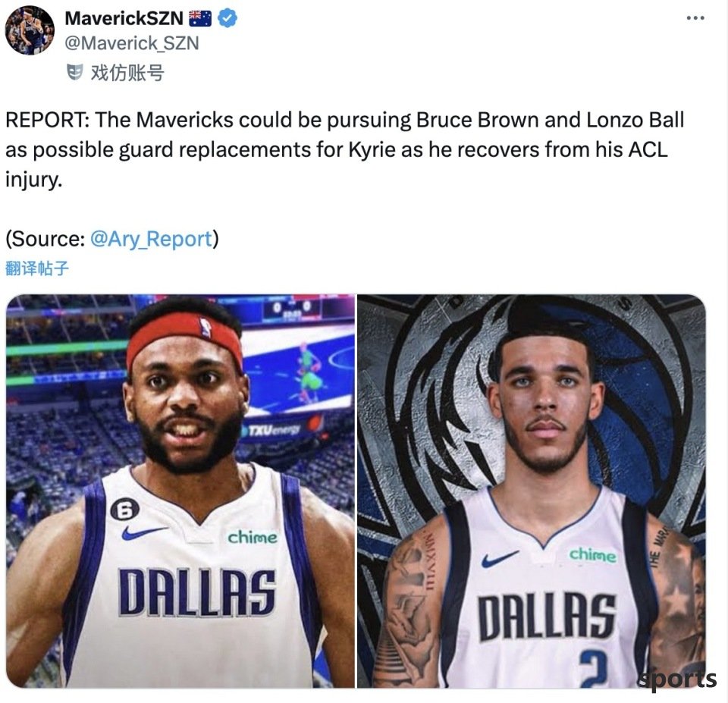
Task: Open the MaverickSZN display name
Action: [x=124, y=18]
